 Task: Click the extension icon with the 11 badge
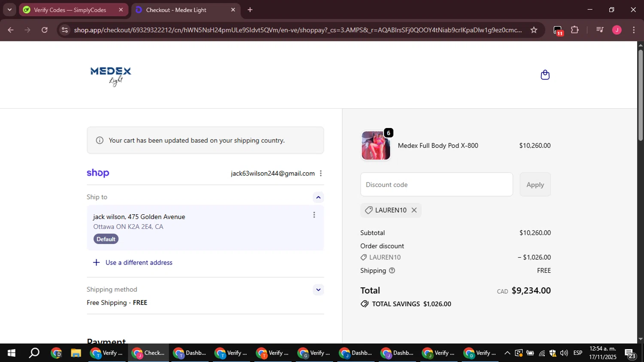pos(558,30)
